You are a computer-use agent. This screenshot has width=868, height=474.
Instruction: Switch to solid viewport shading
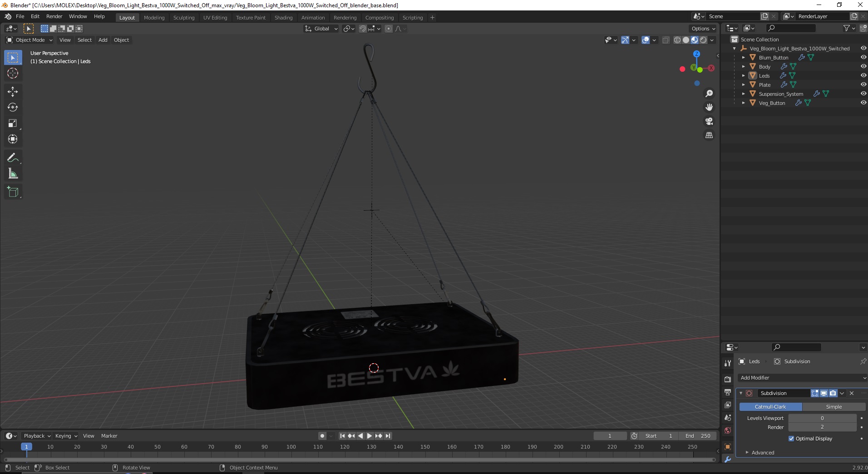686,40
